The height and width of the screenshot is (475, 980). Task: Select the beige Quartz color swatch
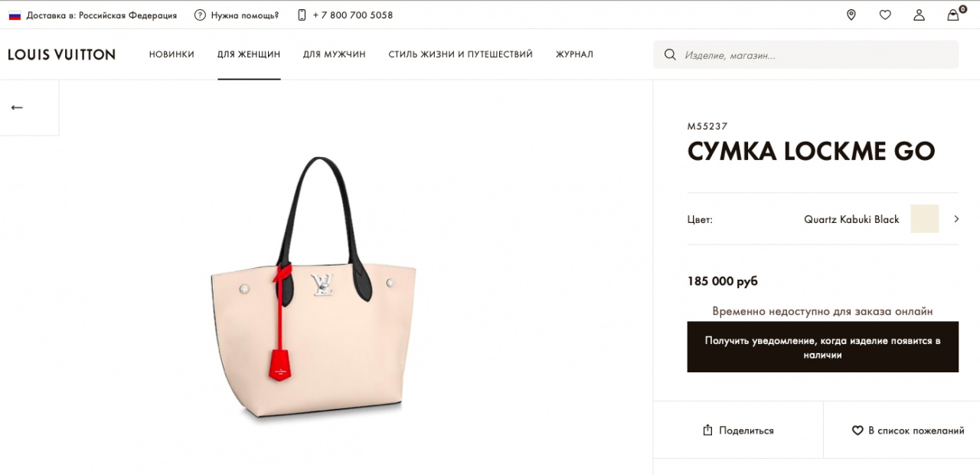coord(924,219)
